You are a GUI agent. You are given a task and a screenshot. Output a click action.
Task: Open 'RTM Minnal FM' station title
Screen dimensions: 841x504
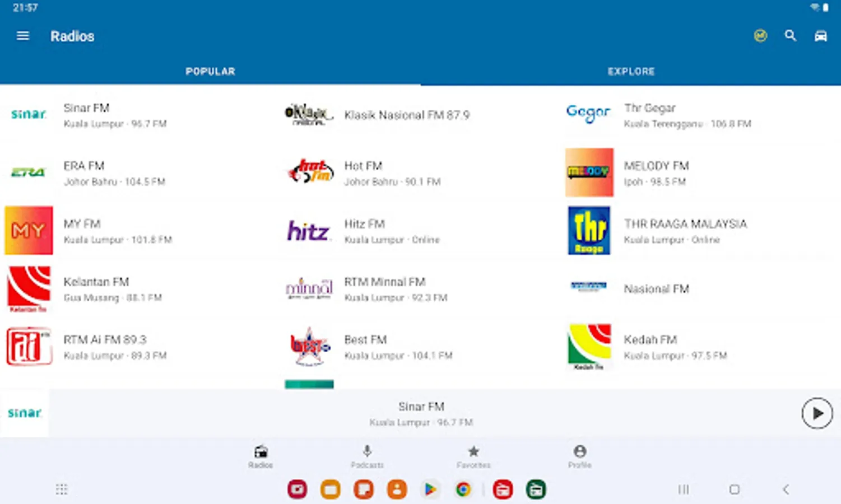[385, 282]
